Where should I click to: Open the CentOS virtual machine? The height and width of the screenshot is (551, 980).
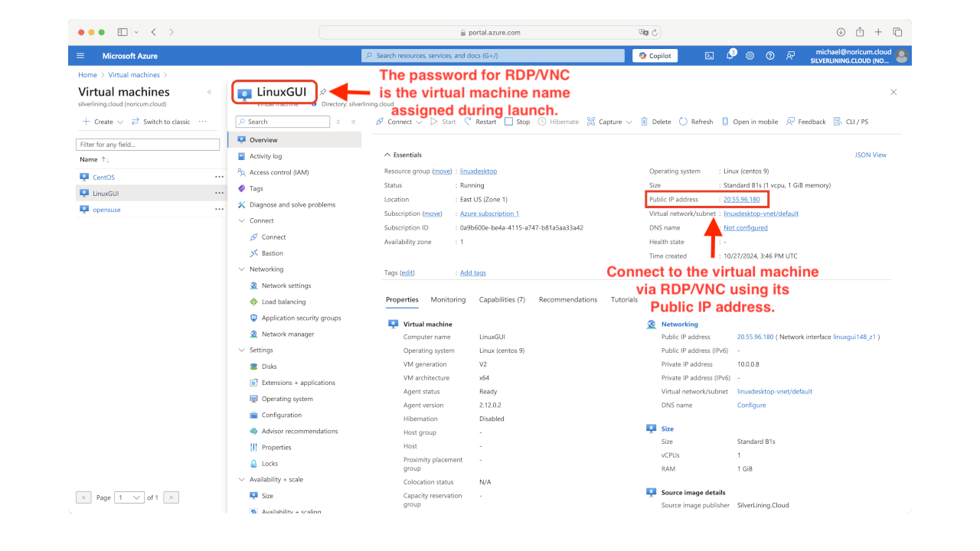[103, 177]
